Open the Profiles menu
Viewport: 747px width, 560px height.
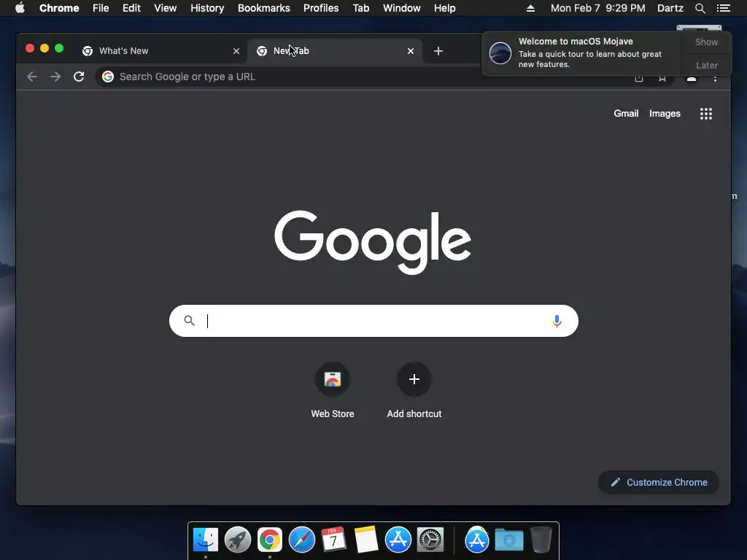321,8
